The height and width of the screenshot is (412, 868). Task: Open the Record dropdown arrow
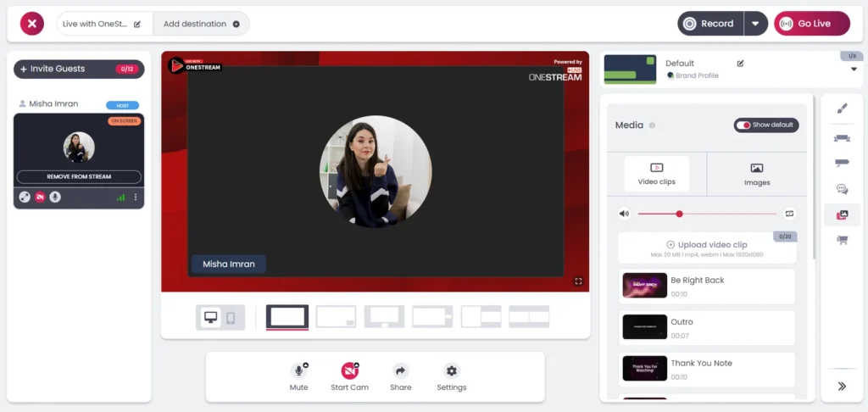pyautogui.click(x=755, y=24)
